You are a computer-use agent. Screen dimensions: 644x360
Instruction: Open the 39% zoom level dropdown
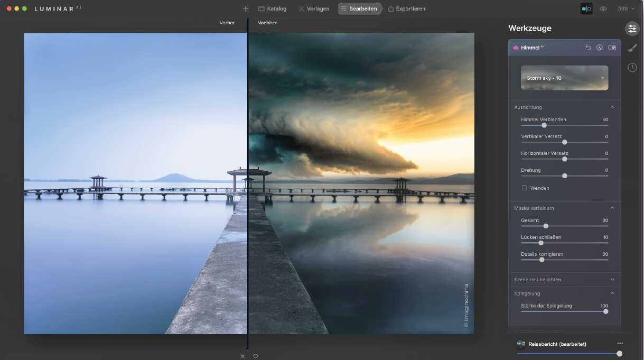[626, 9]
